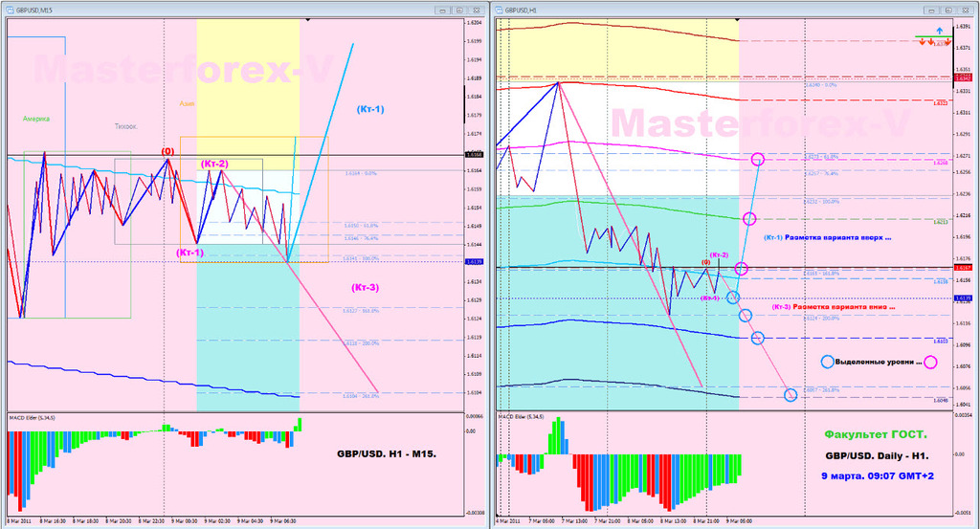The image size is (980, 529).
Task: Close the GBPUSD,H1 chart window
Action: [x=966, y=10]
